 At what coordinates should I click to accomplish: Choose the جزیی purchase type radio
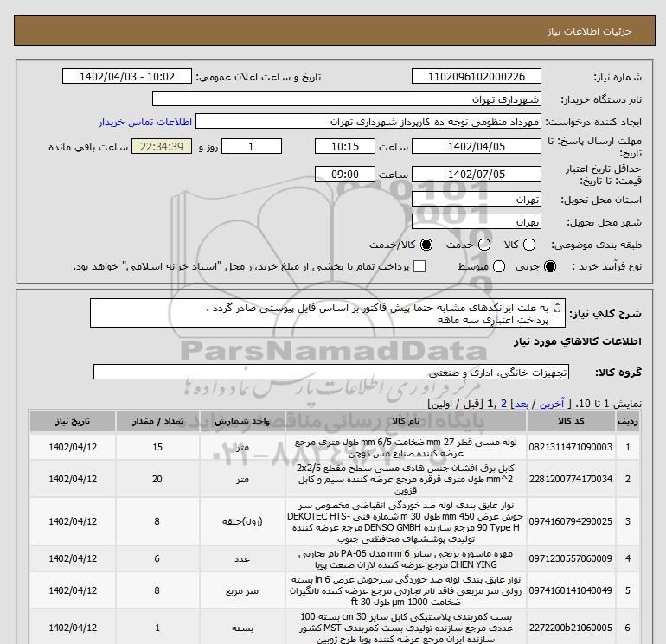550,266
